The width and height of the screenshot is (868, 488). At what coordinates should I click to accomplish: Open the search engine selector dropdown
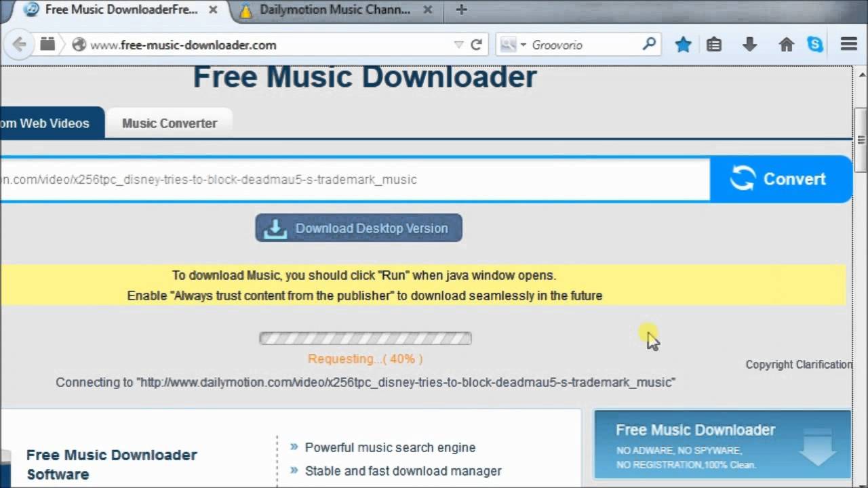512,45
